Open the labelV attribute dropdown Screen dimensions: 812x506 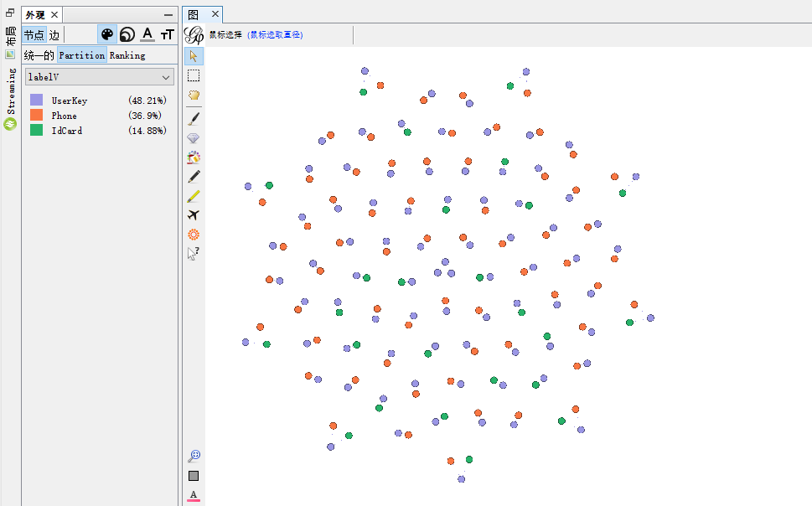pos(100,77)
